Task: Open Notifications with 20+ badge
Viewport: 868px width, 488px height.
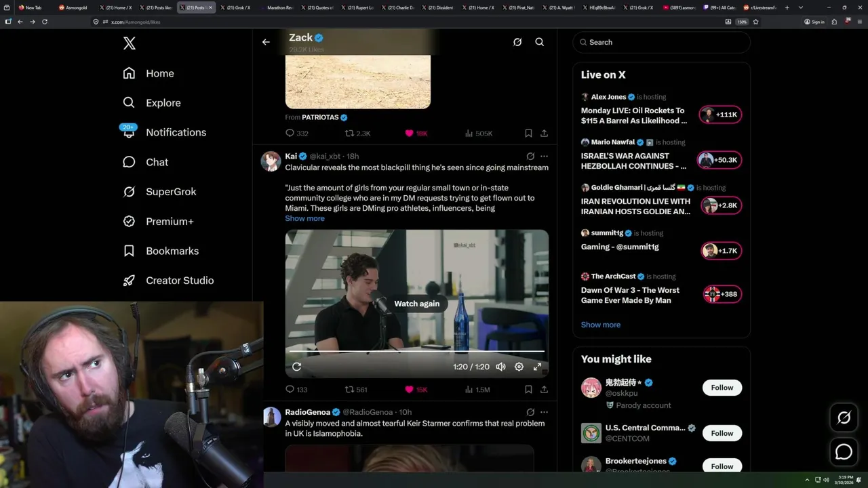Action: pyautogui.click(x=164, y=132)
